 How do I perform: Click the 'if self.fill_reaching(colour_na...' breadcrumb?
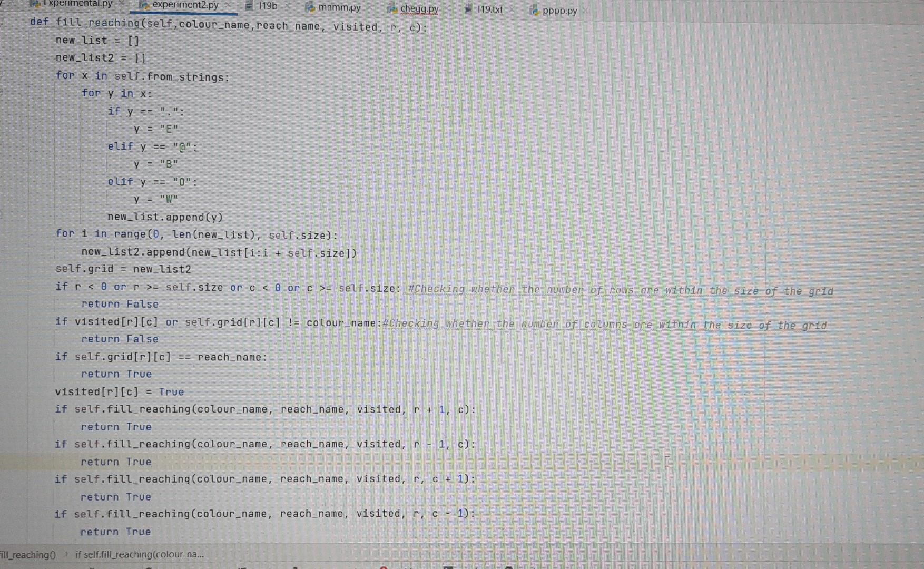[x=140, y=554]
